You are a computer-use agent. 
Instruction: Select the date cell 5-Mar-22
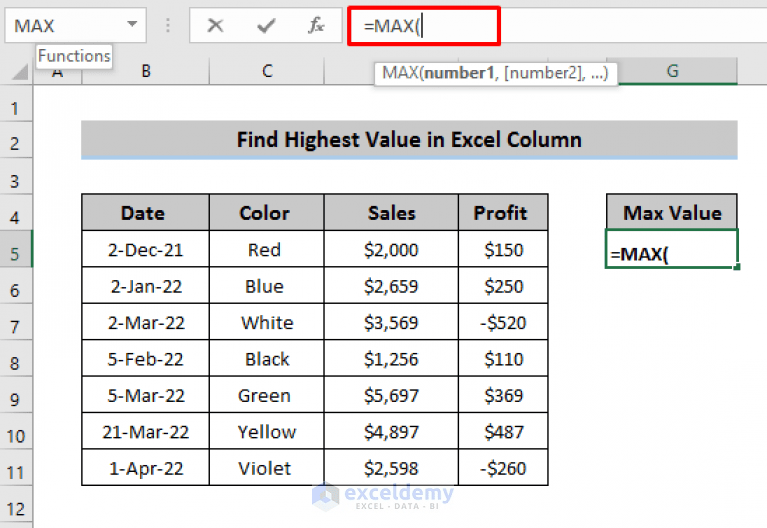tap(145, 394)
